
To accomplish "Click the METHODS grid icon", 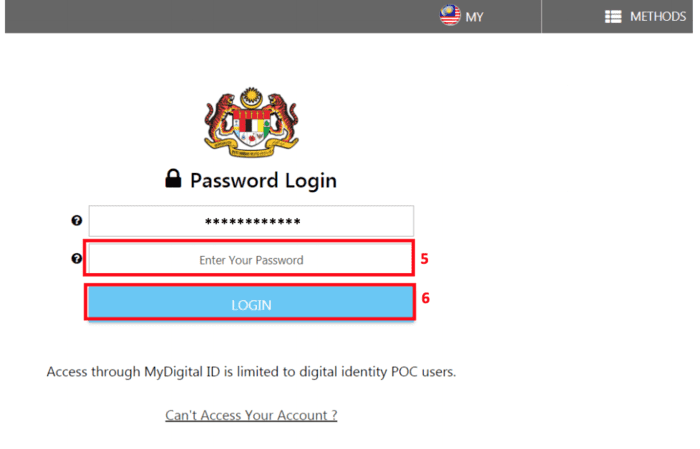I will 614,17.
